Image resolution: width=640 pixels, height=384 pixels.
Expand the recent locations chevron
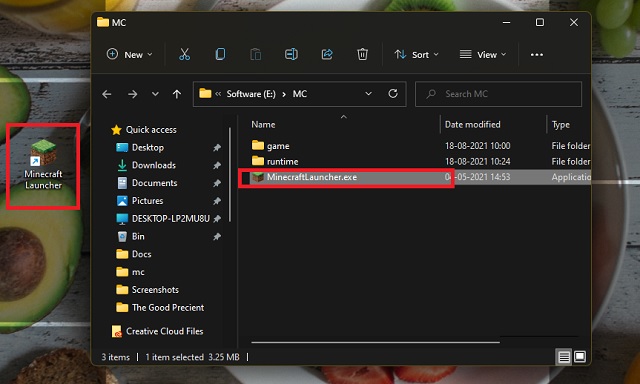point(155,94)
